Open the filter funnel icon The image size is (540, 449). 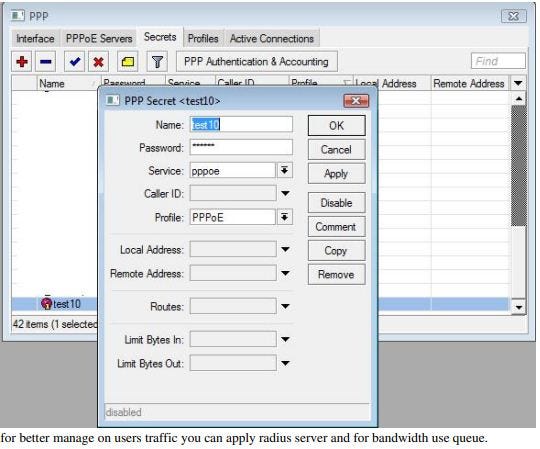pyautogui.click(x=157, y=62)
